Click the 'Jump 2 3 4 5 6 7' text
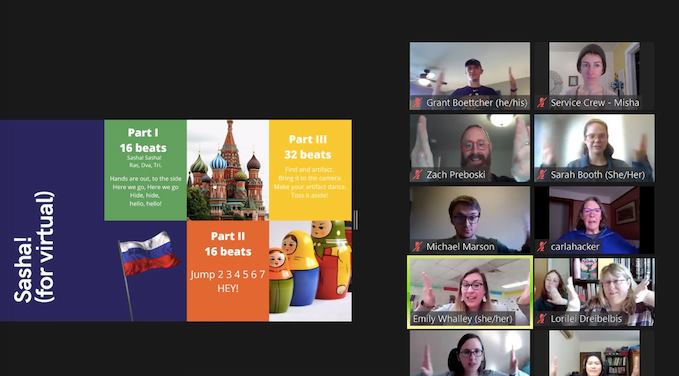 coord(228,274)
